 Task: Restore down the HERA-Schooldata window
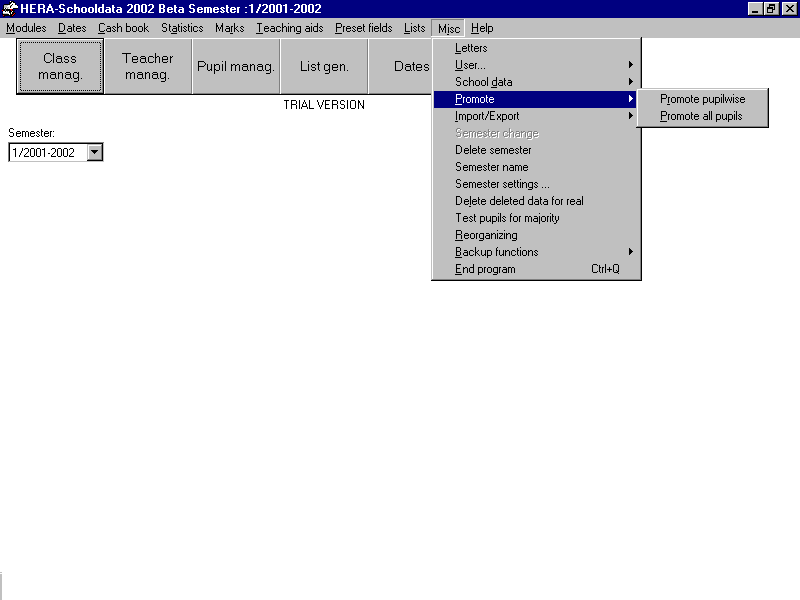click(x=770, y=9)
